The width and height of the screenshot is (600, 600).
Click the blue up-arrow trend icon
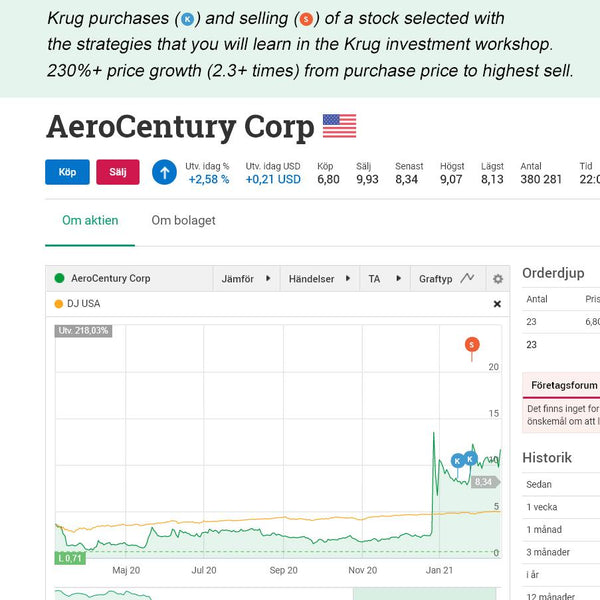pyautogui.click(x=165, y=173)
